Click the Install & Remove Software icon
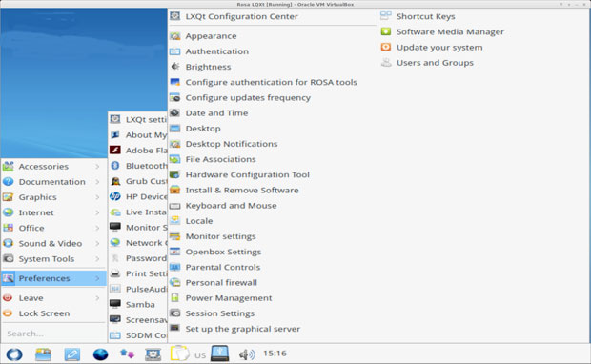 tap(174, 190)
